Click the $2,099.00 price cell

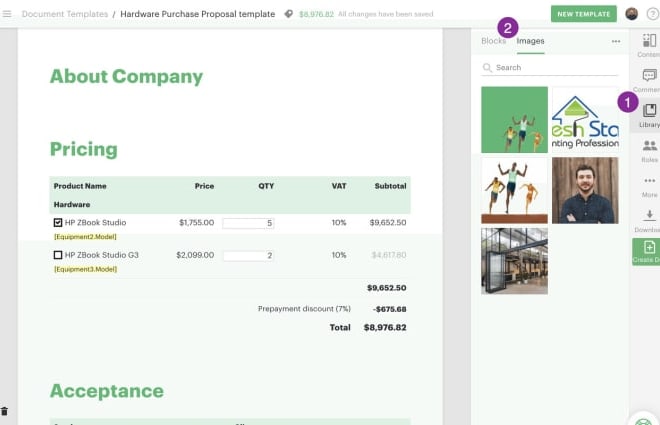point(195,255)
